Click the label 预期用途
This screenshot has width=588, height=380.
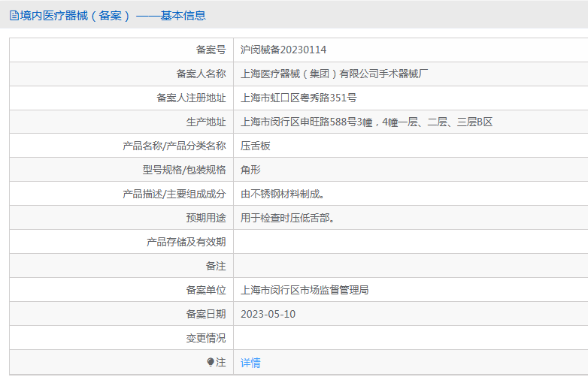pos(206,218)
